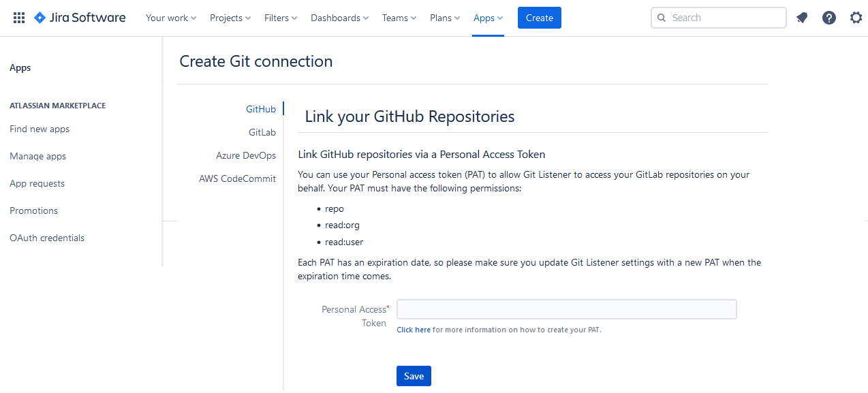
Task: Expand the Projects dropdown menu
Action: pyautogui.click(x=230, y=18)
